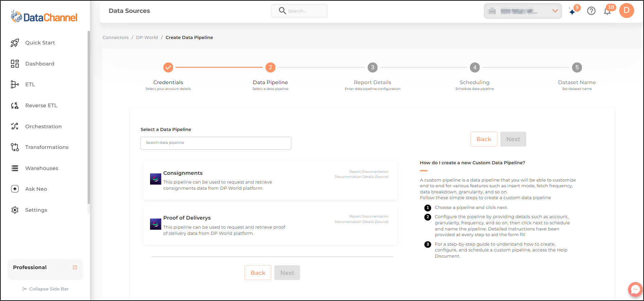This screenshot has width=644, height=301.
Task: Click the Transformations icon
Action: pyautogui.click(x=15, y=147)
